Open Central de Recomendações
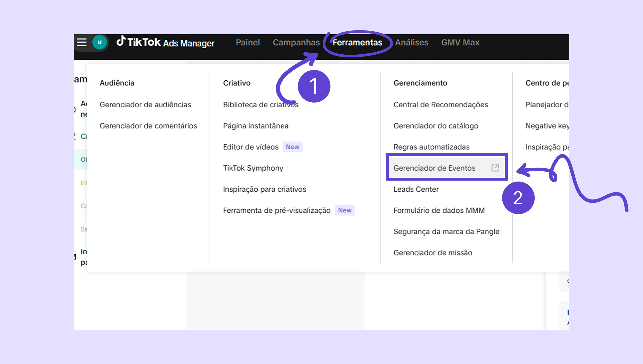Screen dimensions: 643x364 pyautogui.click(x=440, y=104)
